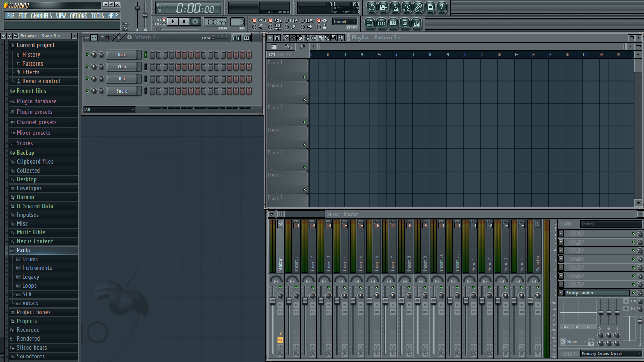Select the Playlist paint brush tool
This screenshot has width=644, height=362.
(x=293, y=38)
